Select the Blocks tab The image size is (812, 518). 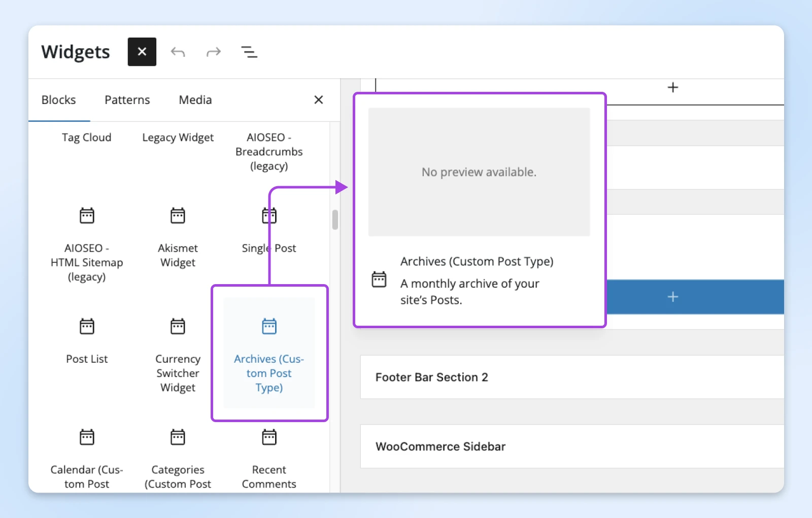(x=58, y=100)
